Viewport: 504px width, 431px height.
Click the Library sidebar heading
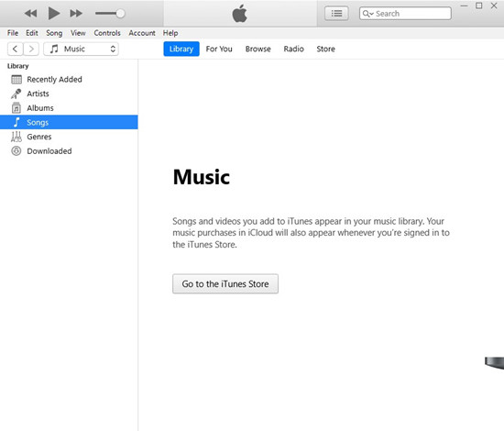tap(18, 66)
